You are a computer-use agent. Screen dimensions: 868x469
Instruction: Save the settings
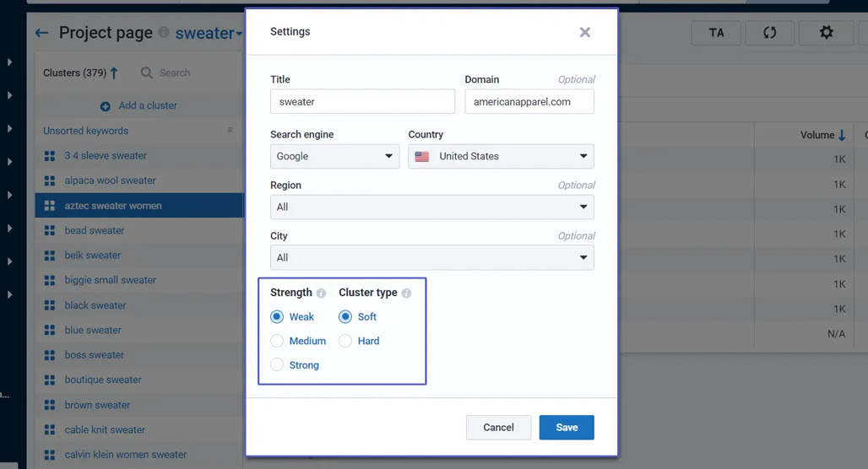tap(567, 428)
